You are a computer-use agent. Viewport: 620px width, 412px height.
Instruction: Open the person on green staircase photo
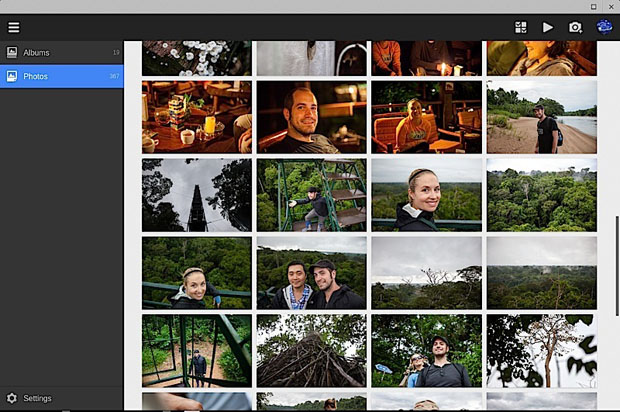(312, 195)
